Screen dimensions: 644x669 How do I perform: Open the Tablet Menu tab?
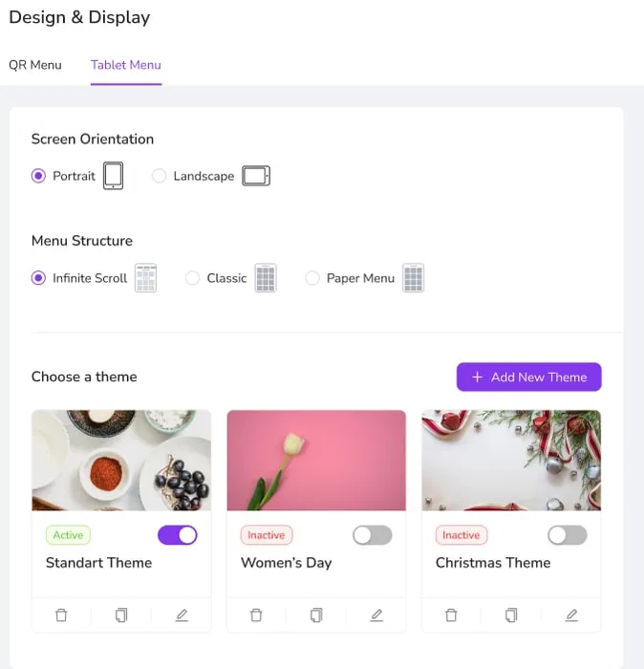[x=126, y=65]
